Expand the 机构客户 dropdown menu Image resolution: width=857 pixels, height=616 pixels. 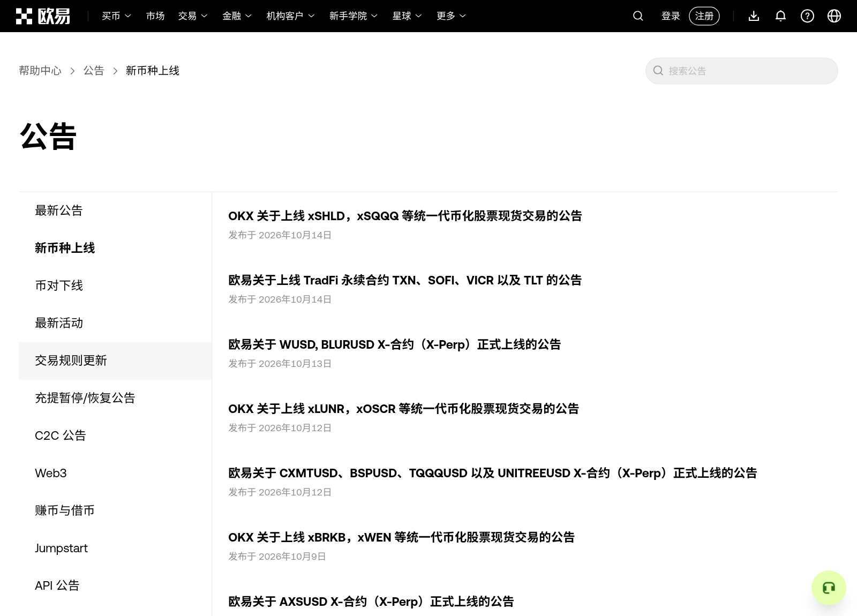pos(290,16)
